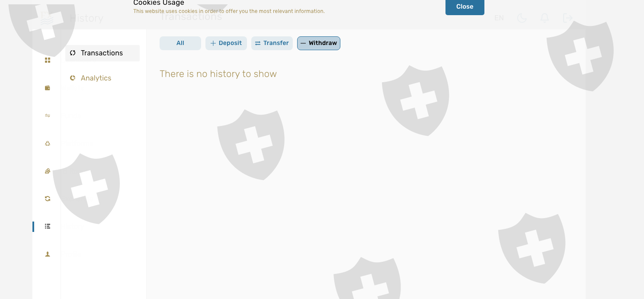Screen dimensions: 644x299
Task: Close the cookies usage banner
Action: click(x=465, y=7)
